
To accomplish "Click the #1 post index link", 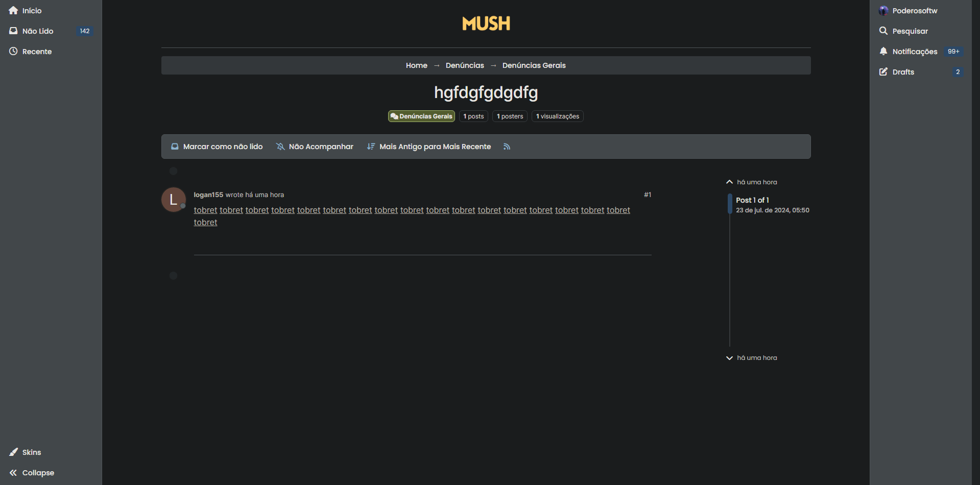I will [x=648, y=195].
